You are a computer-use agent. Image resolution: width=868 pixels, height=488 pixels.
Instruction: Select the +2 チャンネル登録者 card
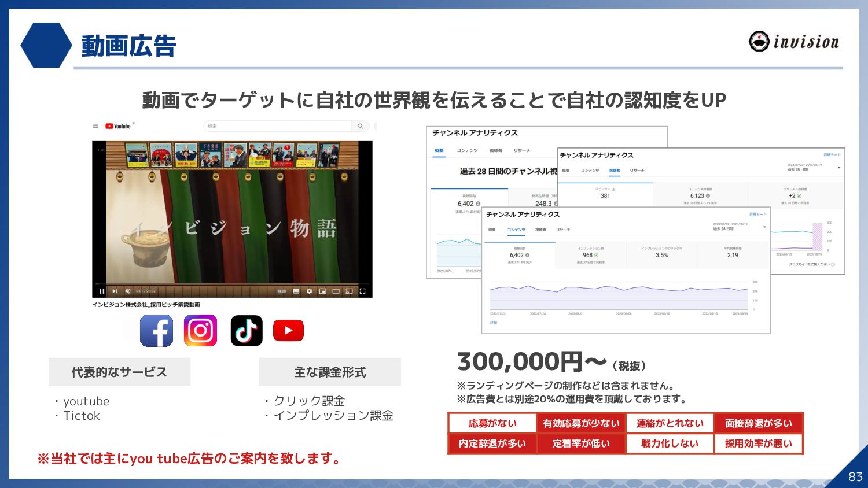click(x=795, y=195)
